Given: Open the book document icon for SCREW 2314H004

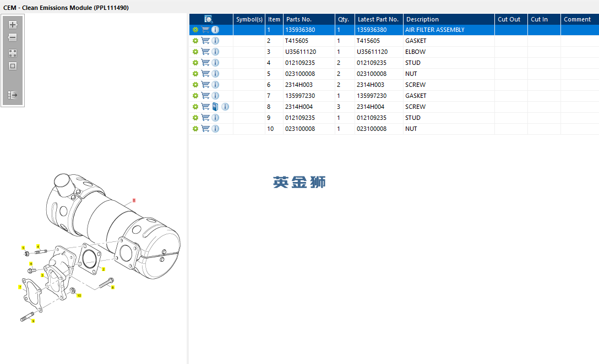Looking at the screenshot, I should (215, 107).
